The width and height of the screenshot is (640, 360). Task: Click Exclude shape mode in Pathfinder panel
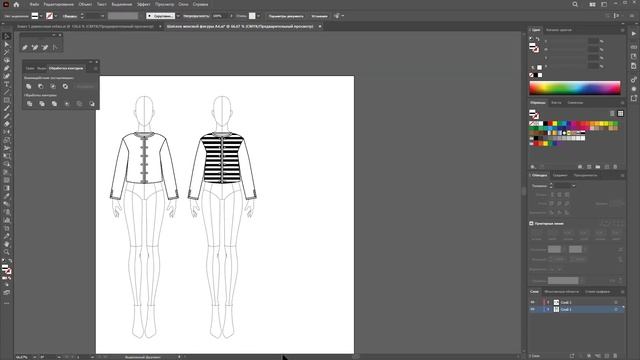point(65,87)
